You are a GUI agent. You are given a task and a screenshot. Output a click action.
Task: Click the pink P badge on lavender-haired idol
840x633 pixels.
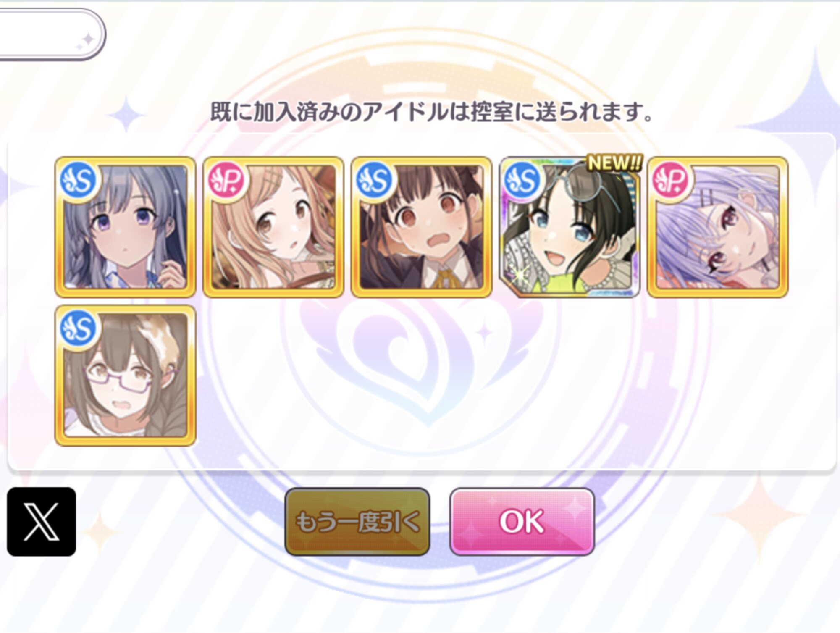point(670,181)
